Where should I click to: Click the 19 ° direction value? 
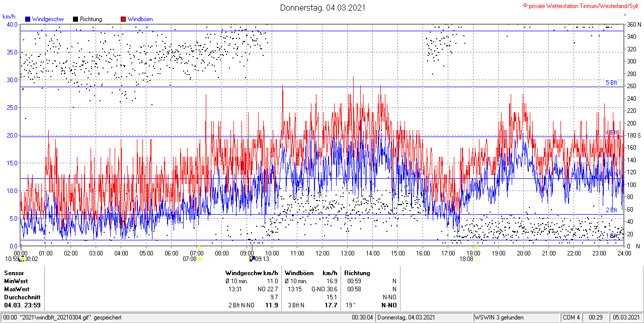351,305
